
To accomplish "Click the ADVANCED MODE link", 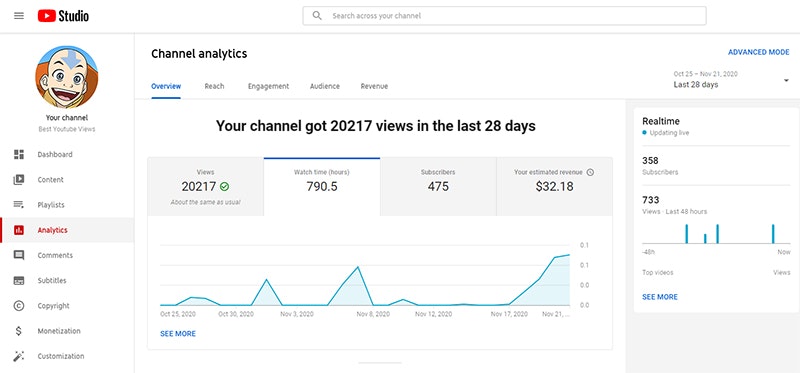I will [759, 52].
